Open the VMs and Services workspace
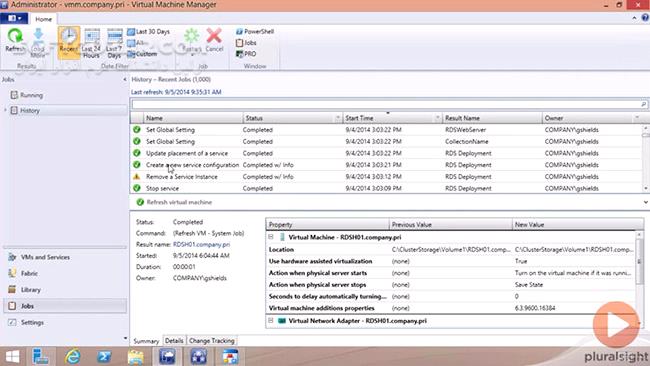650x366 pixels. point(65,257)
